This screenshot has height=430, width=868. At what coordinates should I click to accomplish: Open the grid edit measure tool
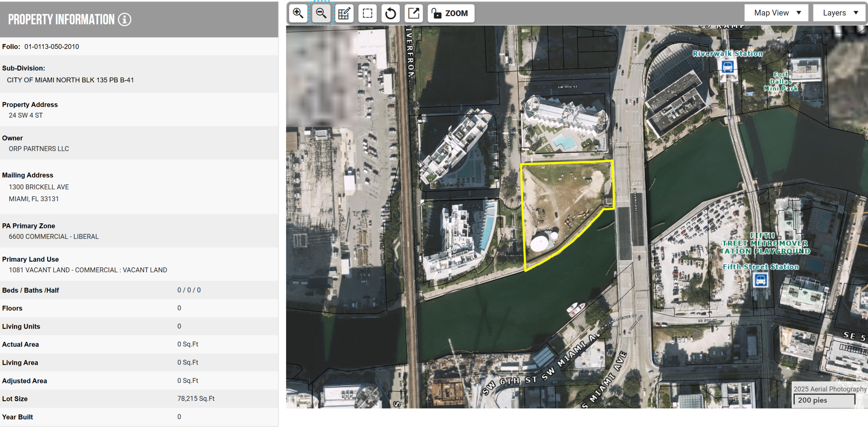click(x=344, y=14)
